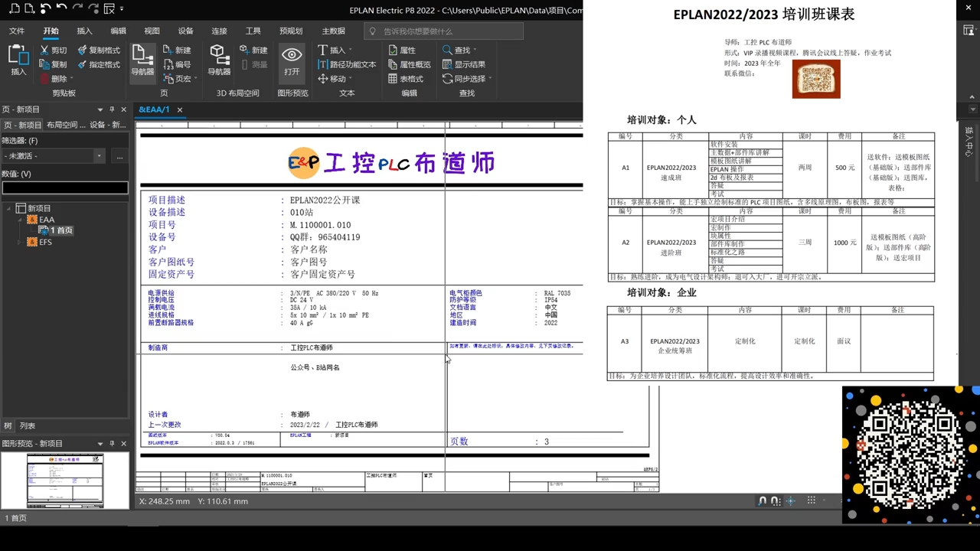The height and width of the screenshot is (551, 980).
Task: Click Assign Format (指定格式) brush
Action: pos(99,64)
